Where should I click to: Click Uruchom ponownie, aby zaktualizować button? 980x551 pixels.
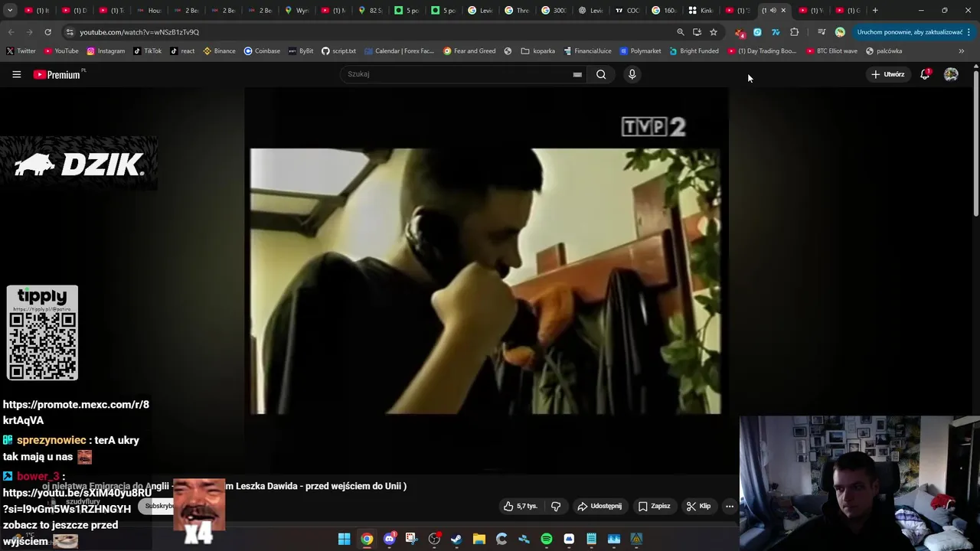tap(909, 32)
